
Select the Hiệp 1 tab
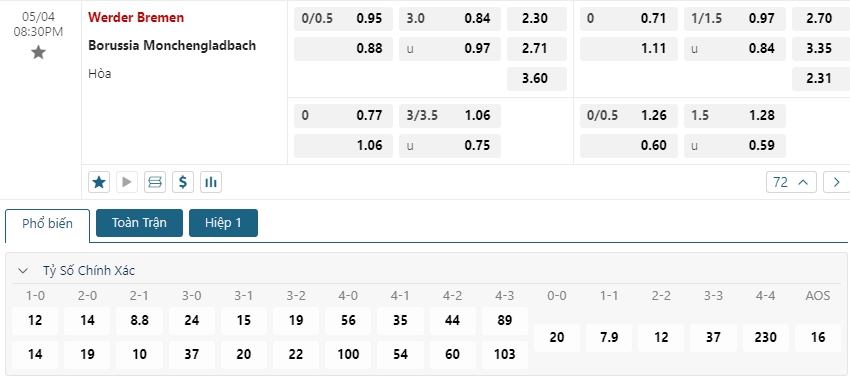[223, 223]
